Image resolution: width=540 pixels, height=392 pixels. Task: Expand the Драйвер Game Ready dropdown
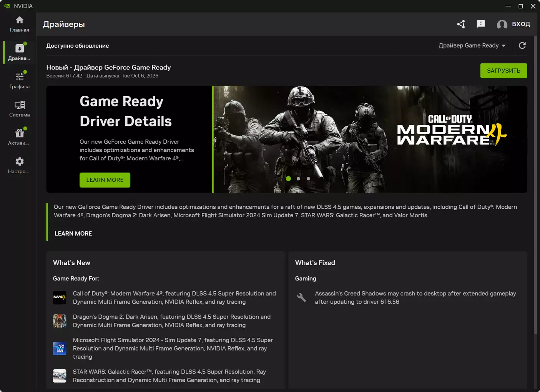(x=472, y=46)
